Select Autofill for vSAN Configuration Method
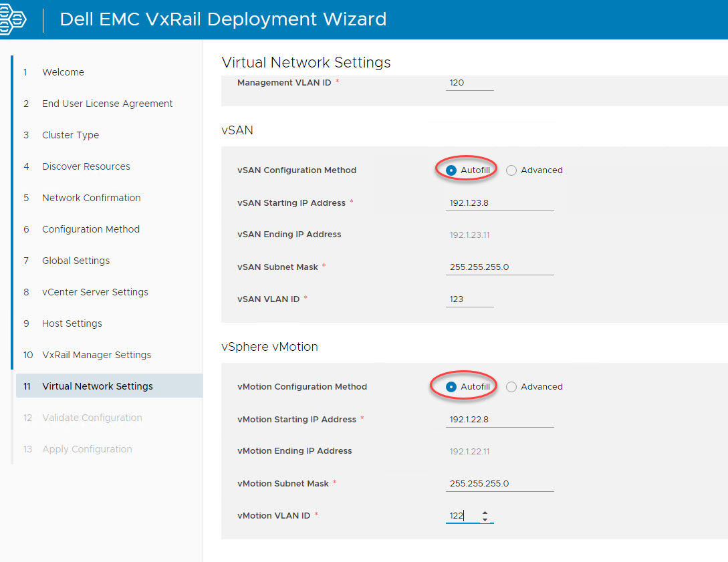728x562 pixels. click(x=451, y=170)
